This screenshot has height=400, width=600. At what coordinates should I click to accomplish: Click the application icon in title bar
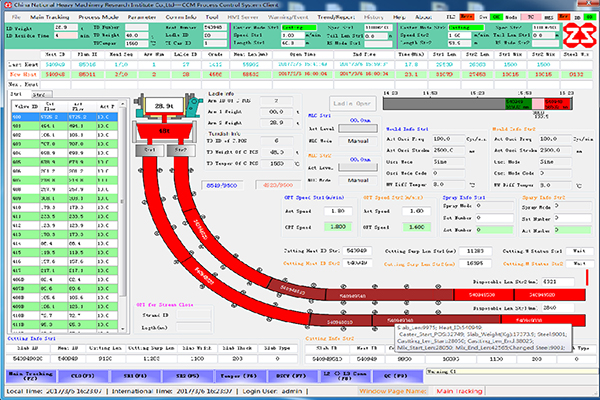pyautogui.click(x=8, y=5)
